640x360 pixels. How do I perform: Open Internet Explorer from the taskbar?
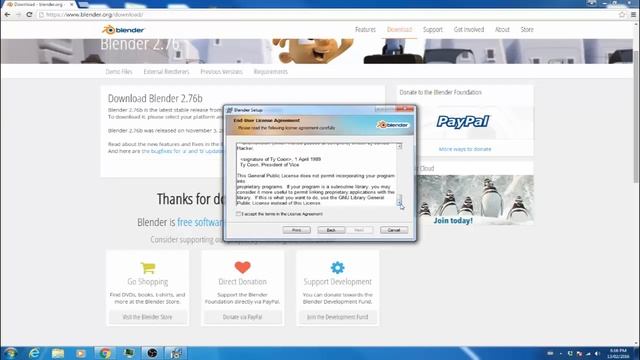coord(34,353)
